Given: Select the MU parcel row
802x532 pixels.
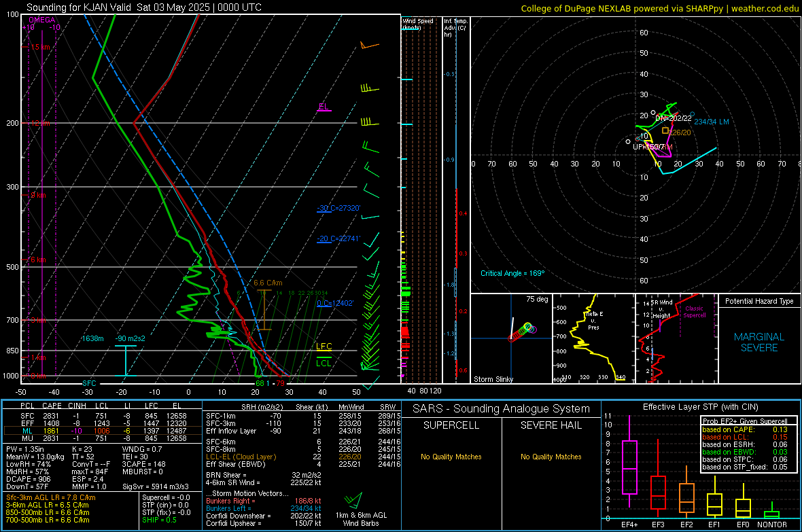Looking at the screenshot, I should click(x=103, y=438).
